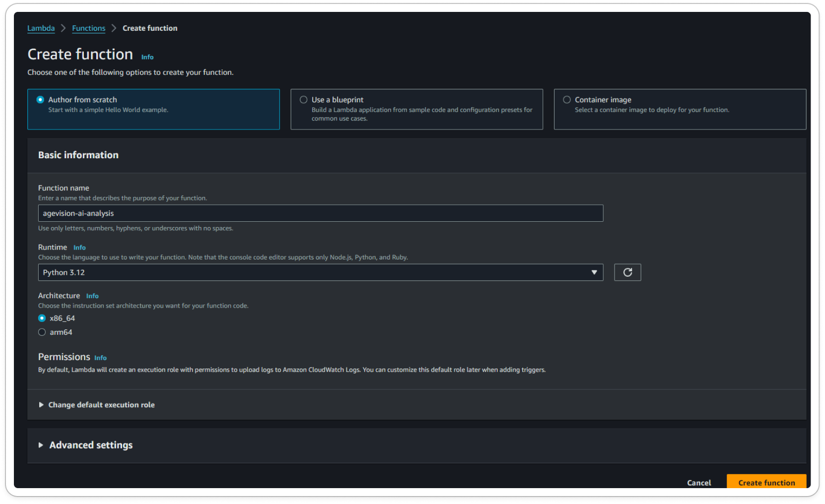Image resolution: width=825 pixels, height=504 pixels.
Task: Click the Function name field showing agevision-ai-analysis
Action: click(x=320, y=213)
